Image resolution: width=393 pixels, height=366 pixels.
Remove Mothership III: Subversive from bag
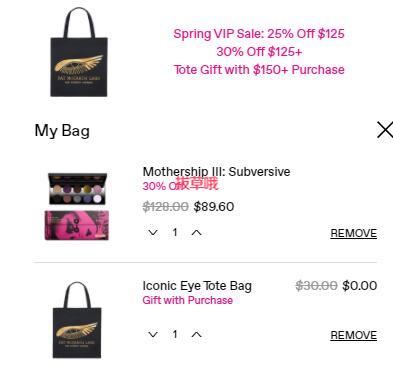354,233
